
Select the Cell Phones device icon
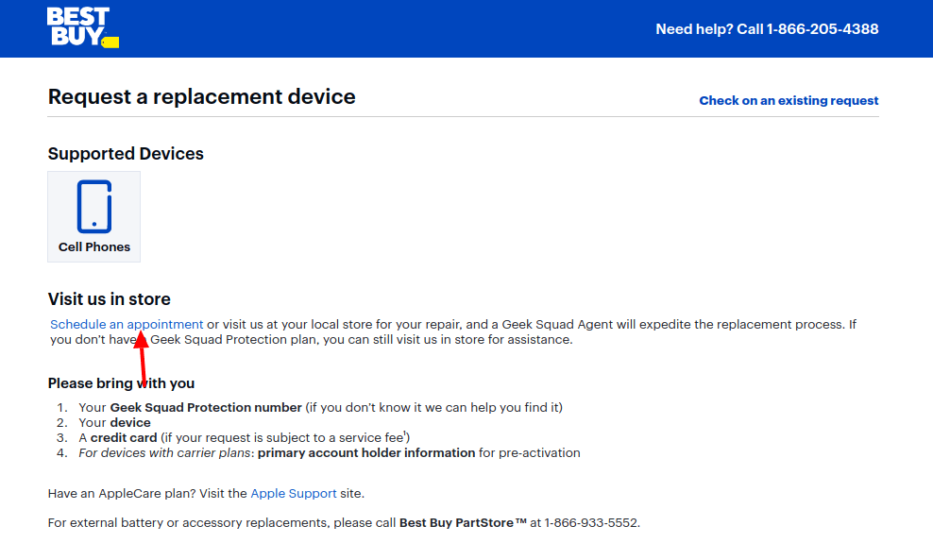tap(93, 216)
